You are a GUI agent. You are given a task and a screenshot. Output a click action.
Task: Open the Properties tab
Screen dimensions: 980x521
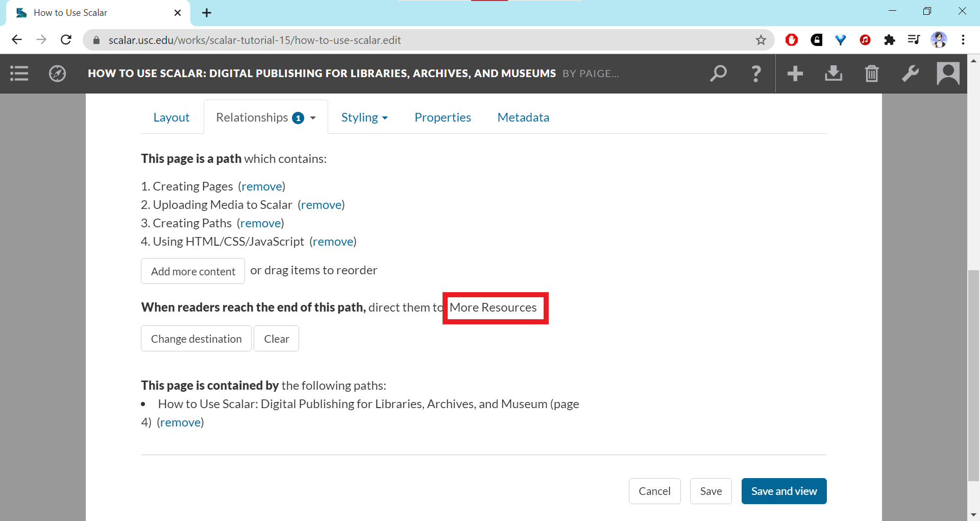443,117
